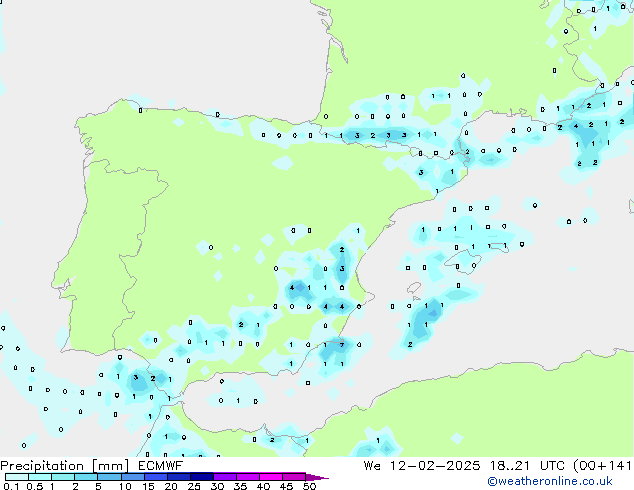Screen dimensions: 634x490
Task: Click the legend scale label '25'
Action: pos(194,486)
